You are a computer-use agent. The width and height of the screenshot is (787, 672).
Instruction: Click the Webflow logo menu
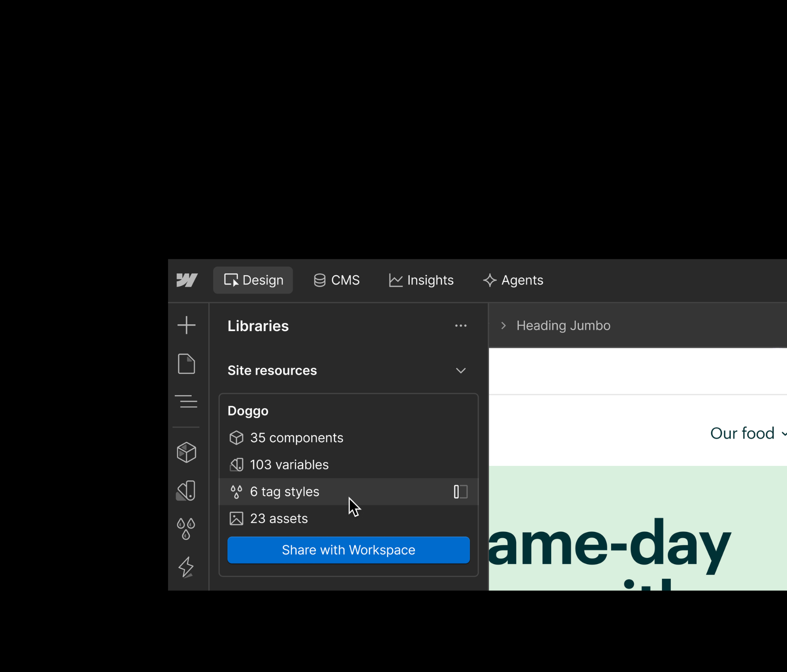[x=187, y=280]
